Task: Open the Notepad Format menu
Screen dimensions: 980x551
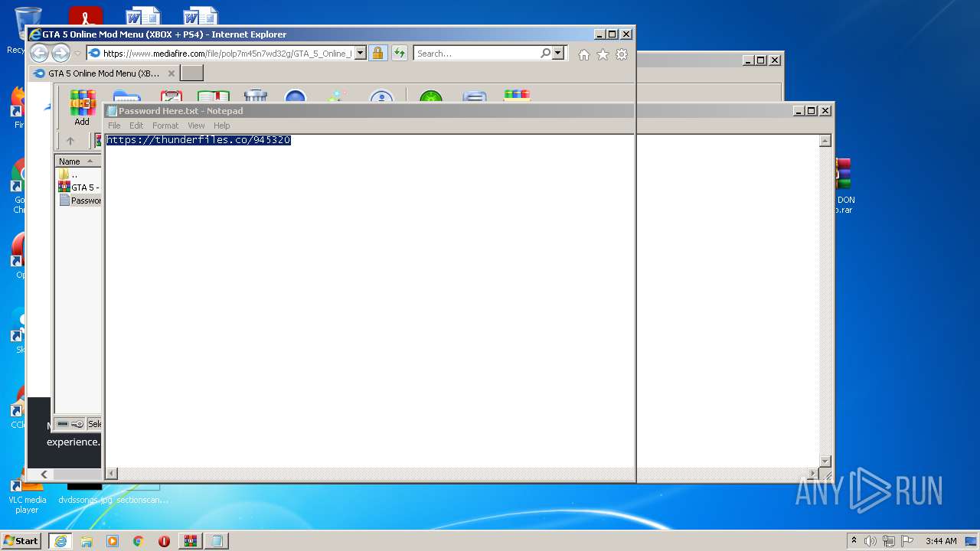Action: tap(165, 126)
